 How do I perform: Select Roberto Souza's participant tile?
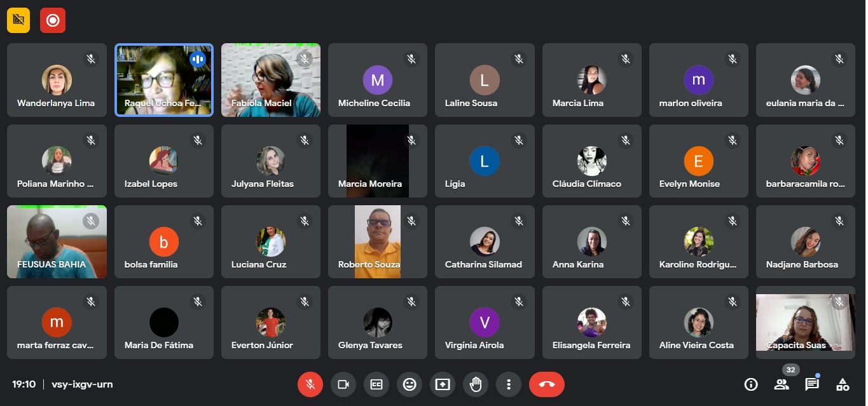(378, 241)
